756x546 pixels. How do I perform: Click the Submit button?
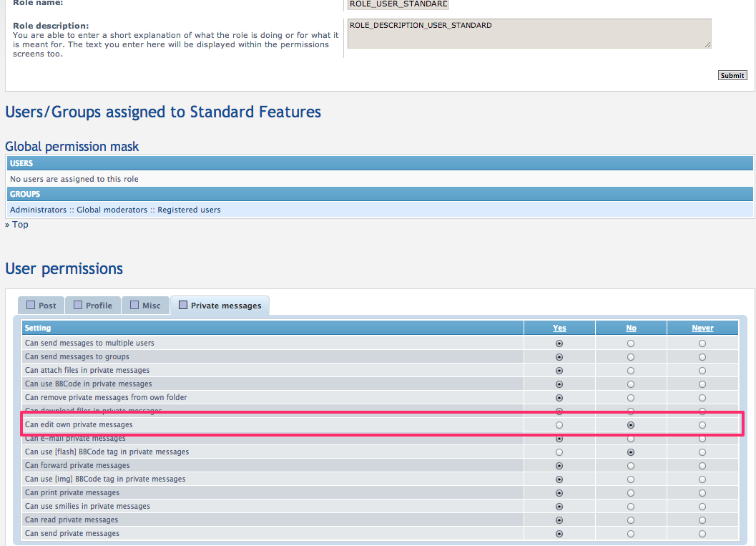click(732, 75)
